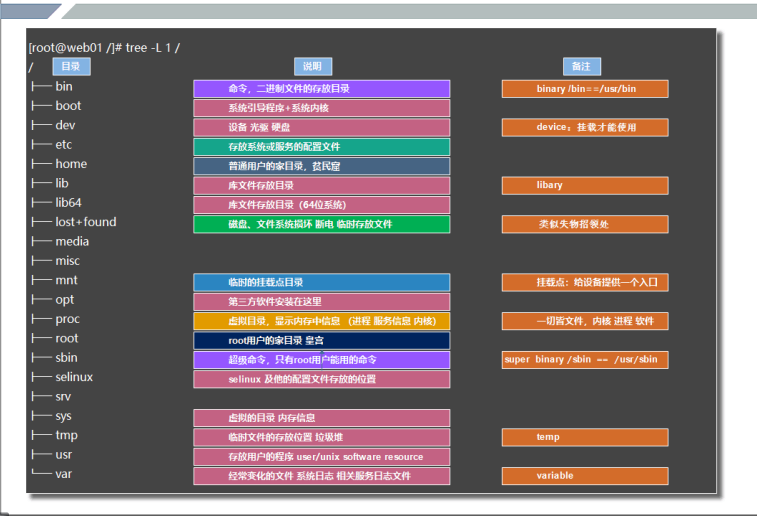Click the purple box 超级命令，只有root用户能用的命令

pyautogui.click(x=322, y=360)
